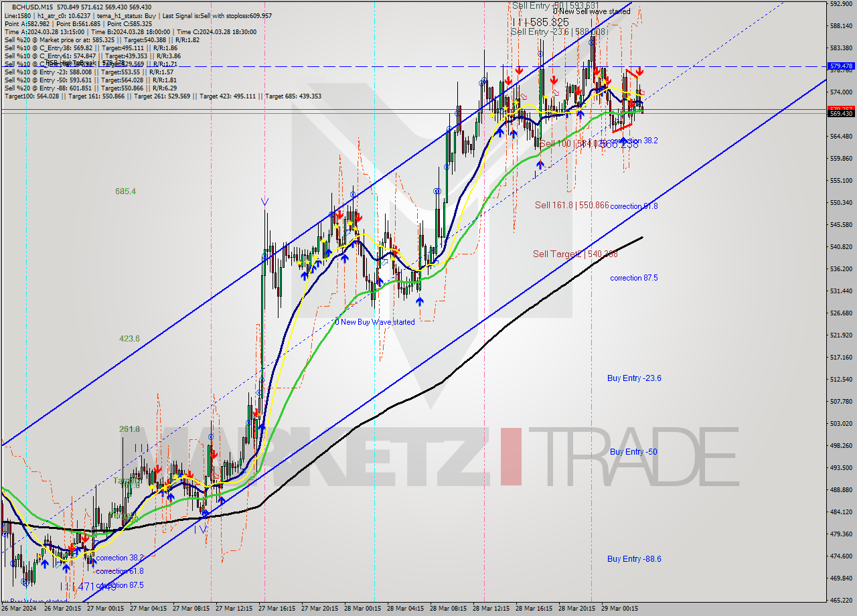Click the '27 Mar 08:15' time axis label
The image size is (857, 616).
tap(191, 609)
